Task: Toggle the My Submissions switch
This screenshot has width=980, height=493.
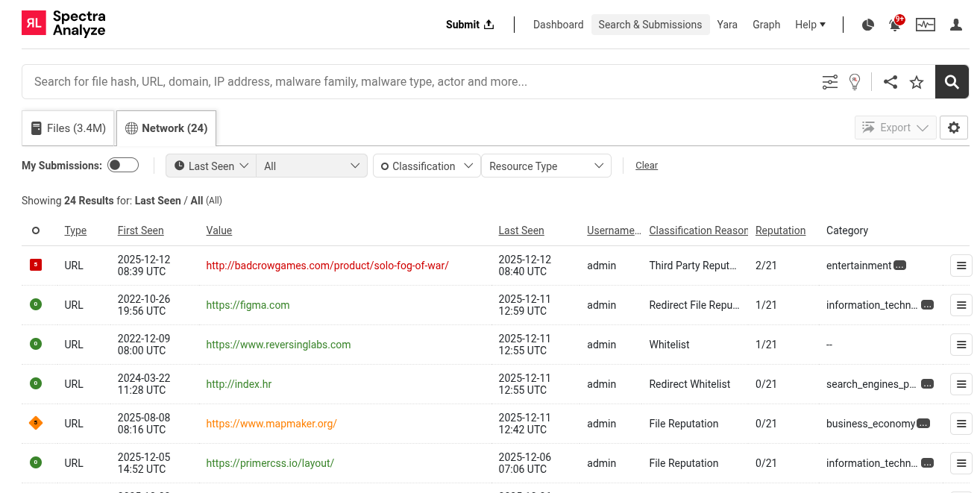Action: (x=122, y=164)
